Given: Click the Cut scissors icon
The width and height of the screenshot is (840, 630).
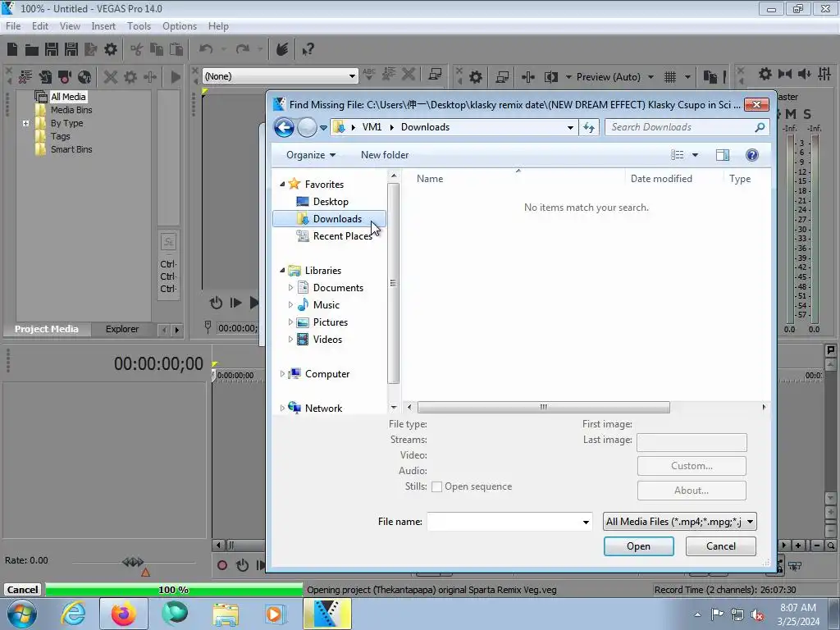Looking at the screenshot, I should [137, 49].
